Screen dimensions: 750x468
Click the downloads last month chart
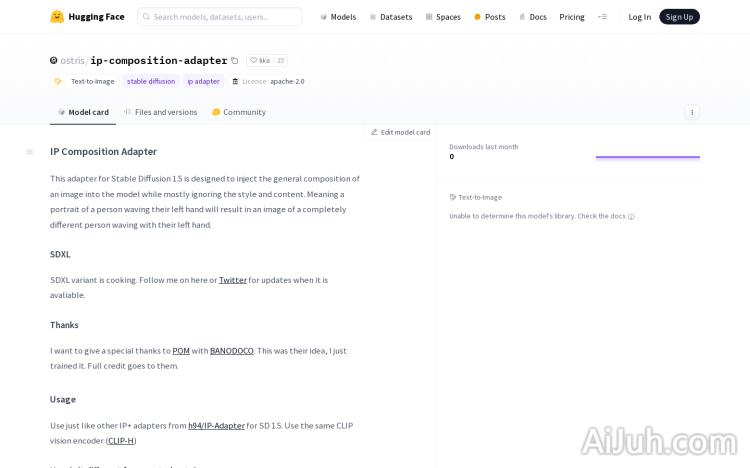coord(647,156)
